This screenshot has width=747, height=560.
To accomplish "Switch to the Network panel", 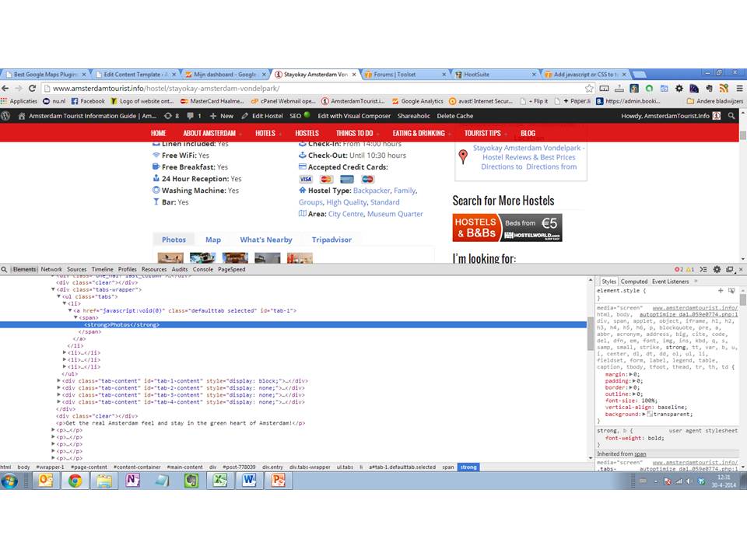I will tap(51, 270).
